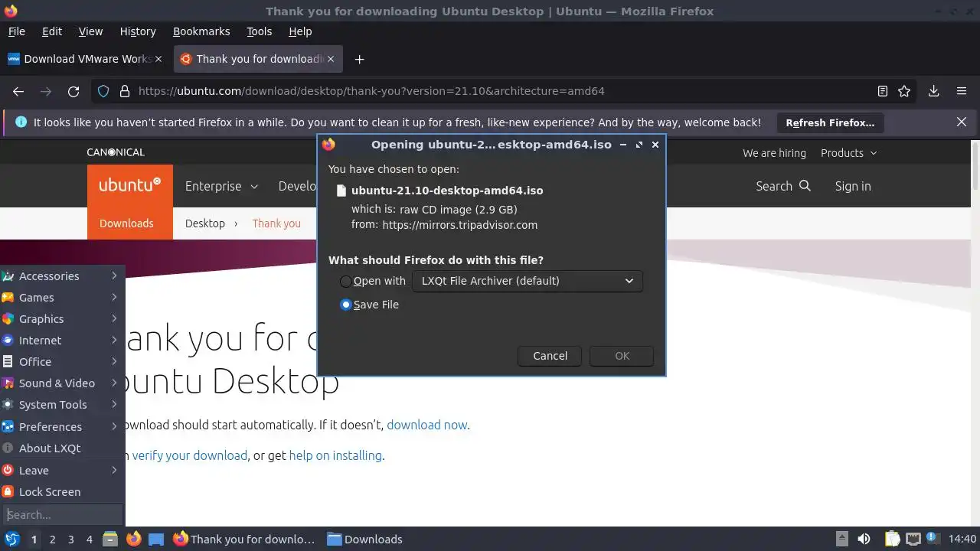This screenshot has width=980, height=551.
Task: Select the Thank you for downloading tab
Action: pos(259,59)
